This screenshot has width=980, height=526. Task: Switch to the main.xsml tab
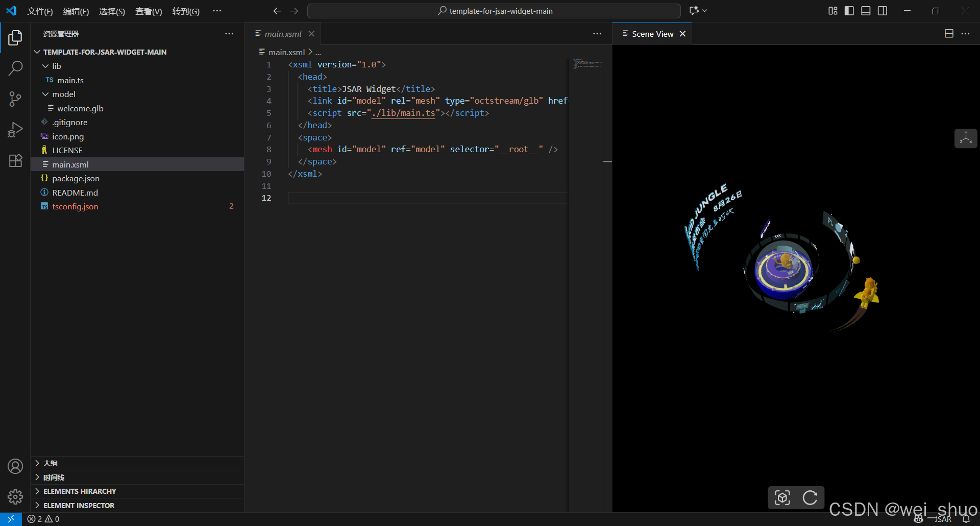click(283, 34)
